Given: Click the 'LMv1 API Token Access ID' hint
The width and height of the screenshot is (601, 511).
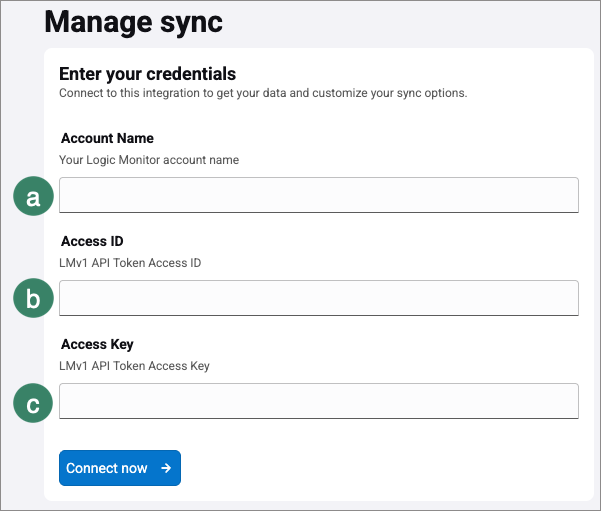Looking at the screenshot, I should [131, 262].
